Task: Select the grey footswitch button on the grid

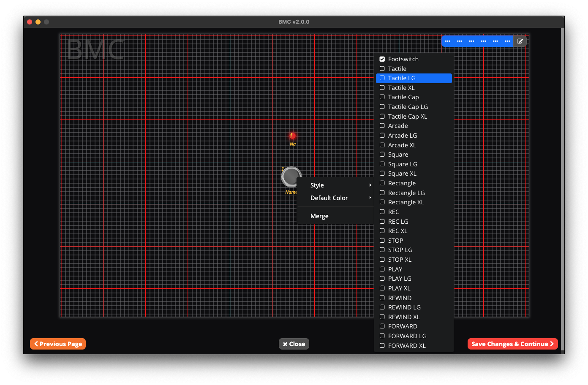Action: pyautogui.click(x=291, y=176)
